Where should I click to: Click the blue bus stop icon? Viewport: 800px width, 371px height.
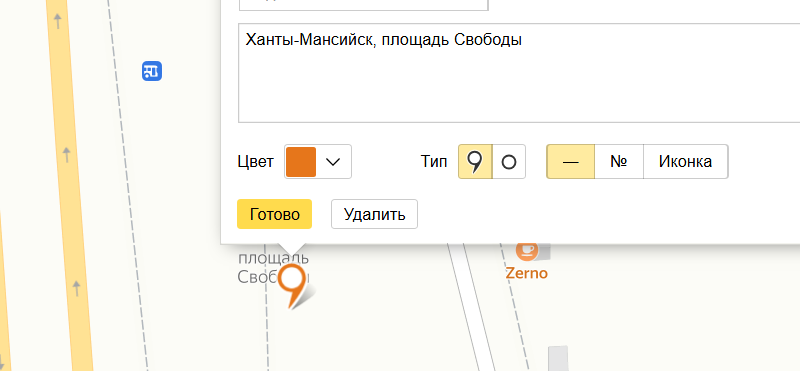(152, 71)
